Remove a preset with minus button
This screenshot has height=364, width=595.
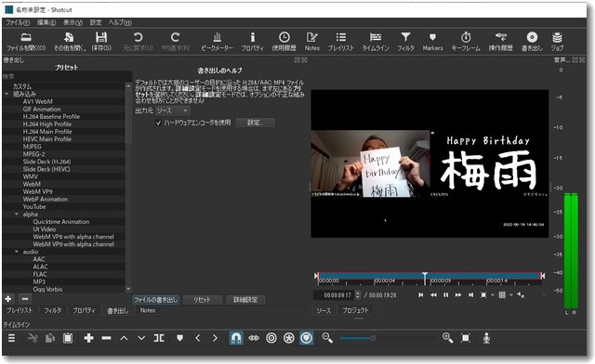click(25, 299)
